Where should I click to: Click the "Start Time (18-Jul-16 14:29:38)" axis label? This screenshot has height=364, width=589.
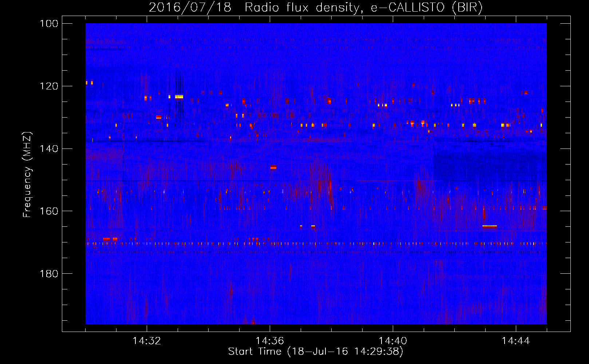316,352
